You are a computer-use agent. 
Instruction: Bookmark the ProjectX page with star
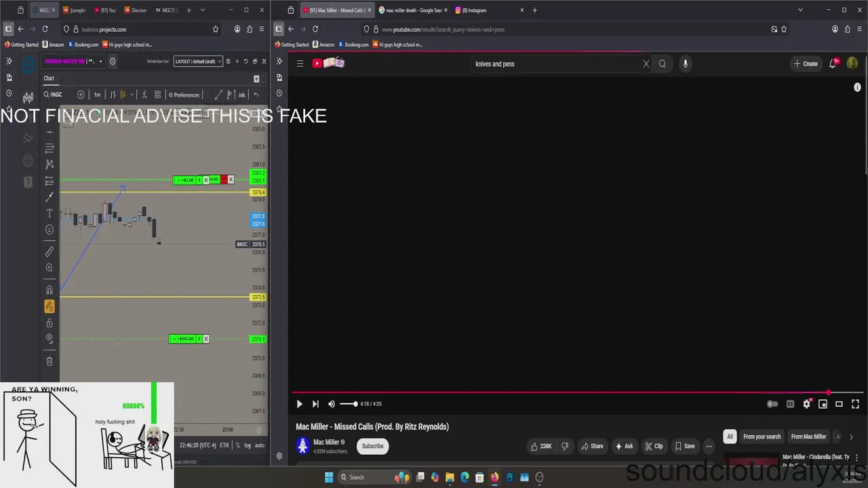(216, 29)
